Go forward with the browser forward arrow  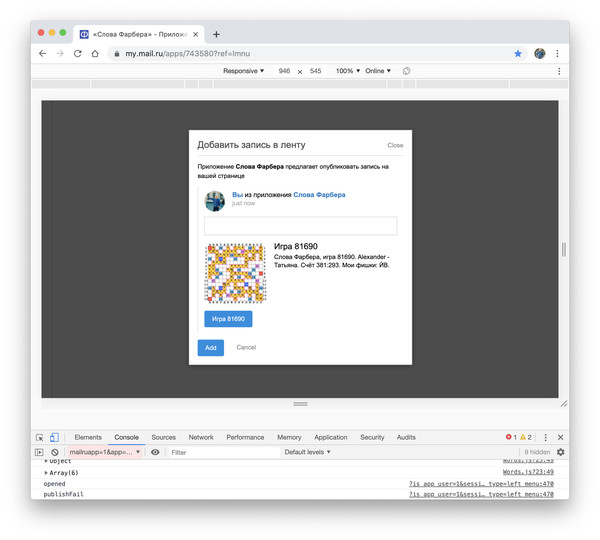pyautogui.click(x=60, y=54)
